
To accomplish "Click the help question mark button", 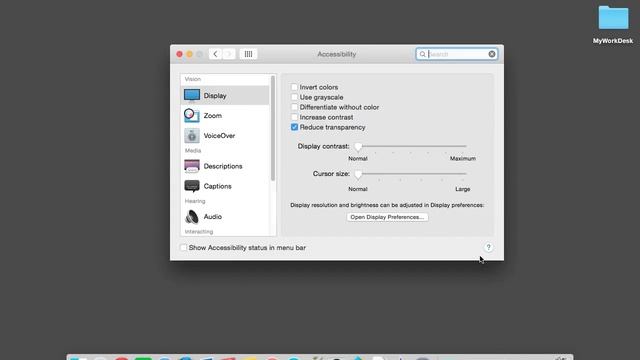I will click(488, 247).
